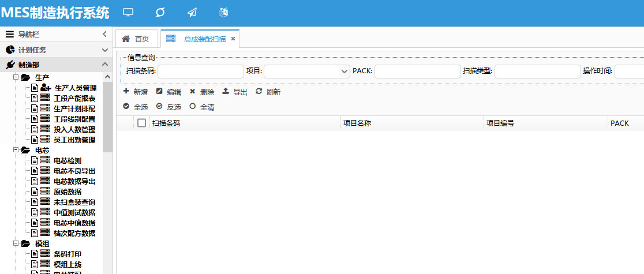Viewport: 644px width, 274px height.
Task: Close the 总成装配扫描 tab
Action: click(233, 39)
